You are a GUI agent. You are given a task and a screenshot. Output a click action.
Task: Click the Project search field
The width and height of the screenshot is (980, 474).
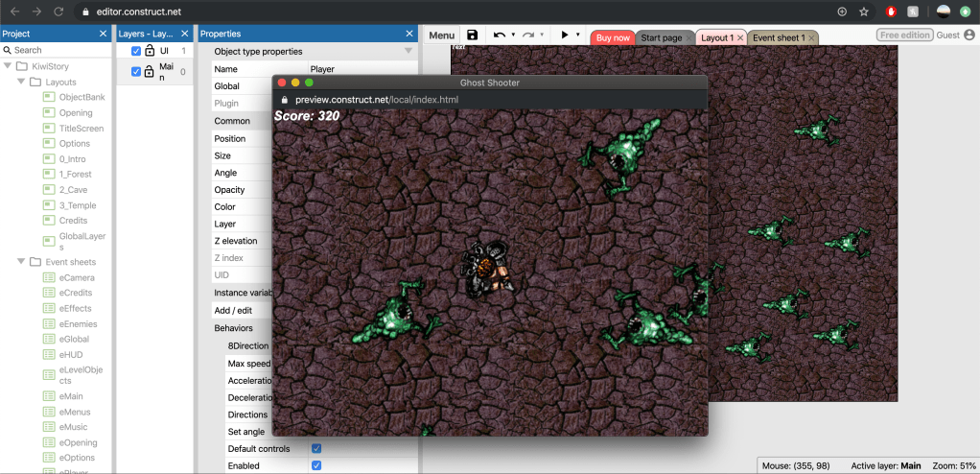[58, 50]
